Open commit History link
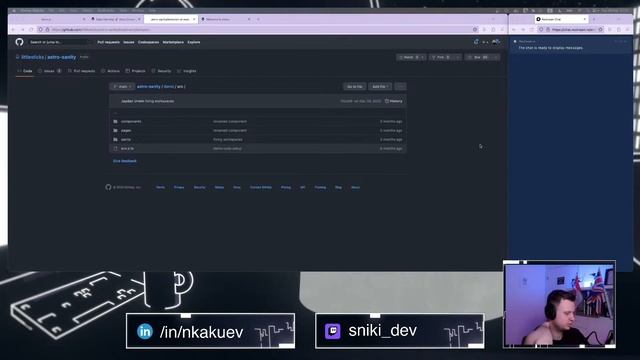640x360 pixels. click(x=393, y=101)
